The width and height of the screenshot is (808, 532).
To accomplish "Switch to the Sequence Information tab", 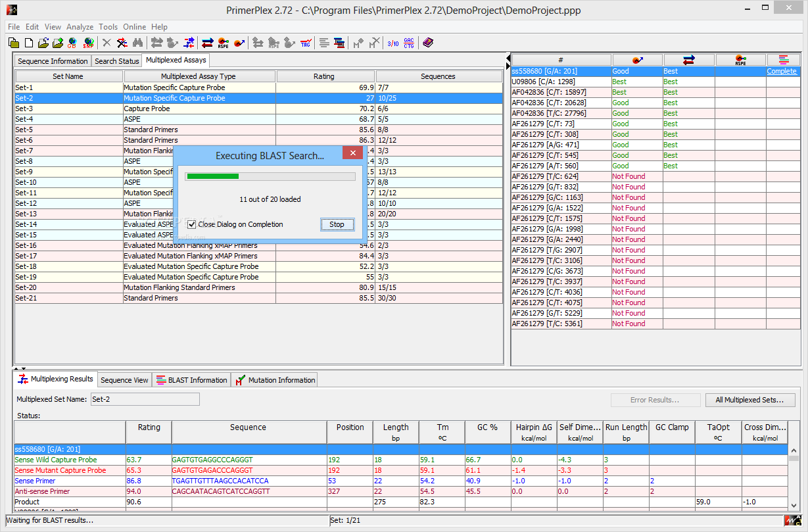I will [53, 61].
